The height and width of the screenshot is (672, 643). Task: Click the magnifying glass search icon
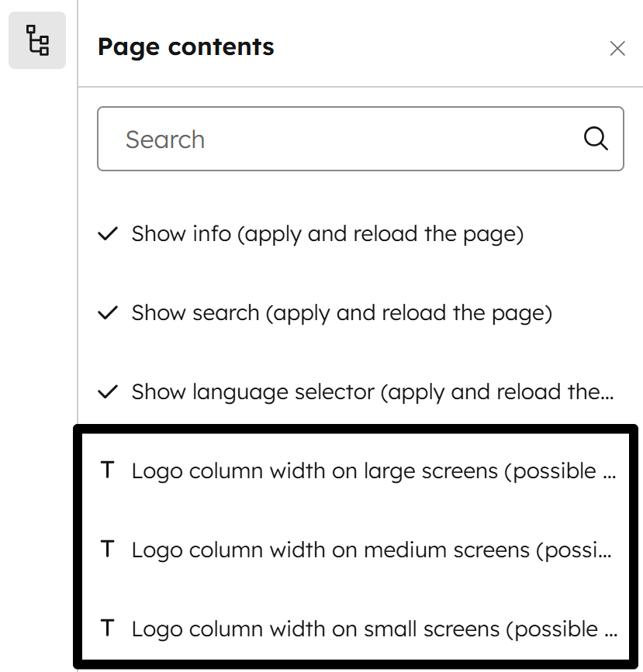click(595, 138)
